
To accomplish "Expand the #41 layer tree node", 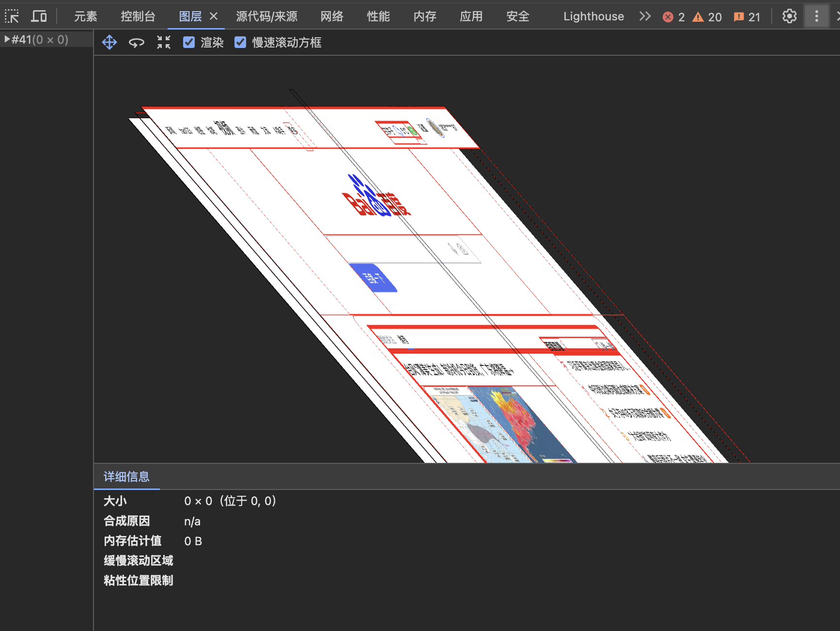I will click(7, 39).
